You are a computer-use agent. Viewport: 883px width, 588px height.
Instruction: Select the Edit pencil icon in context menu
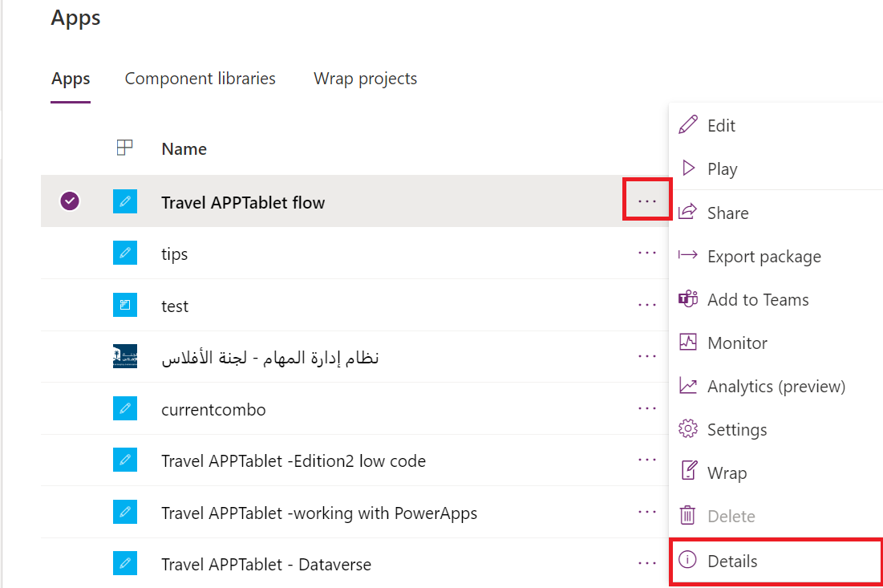[x=688, y=125]
